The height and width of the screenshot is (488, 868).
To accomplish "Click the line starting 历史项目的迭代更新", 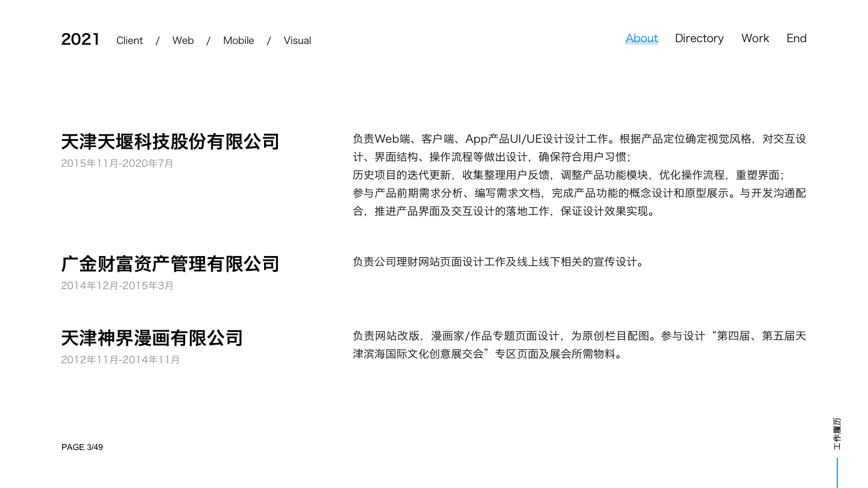I will pyautogui.click(x=568, y=175).
